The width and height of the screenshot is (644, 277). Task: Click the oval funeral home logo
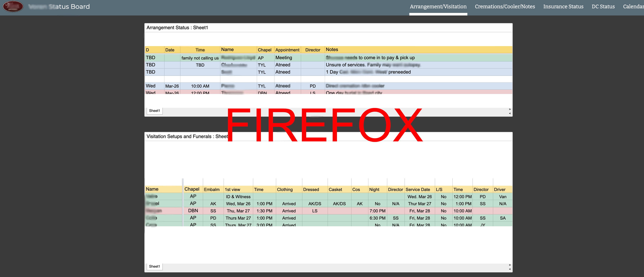tap(13, 6)
